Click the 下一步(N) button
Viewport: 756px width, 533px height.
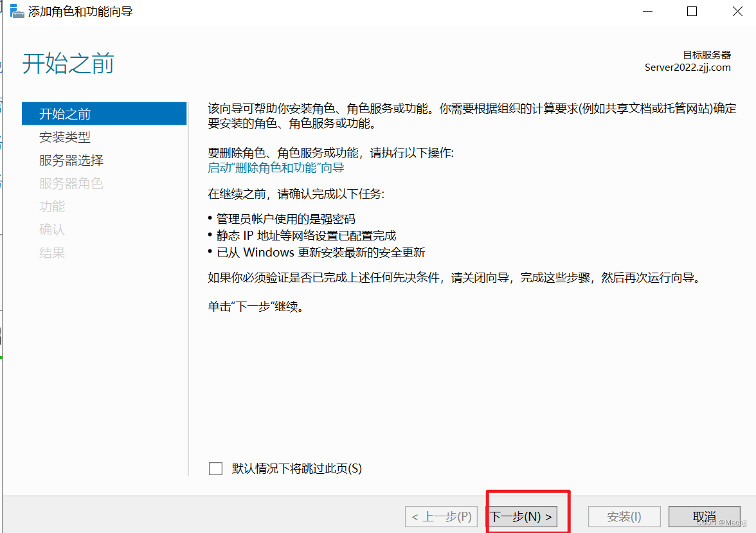(x=521, y=516)
